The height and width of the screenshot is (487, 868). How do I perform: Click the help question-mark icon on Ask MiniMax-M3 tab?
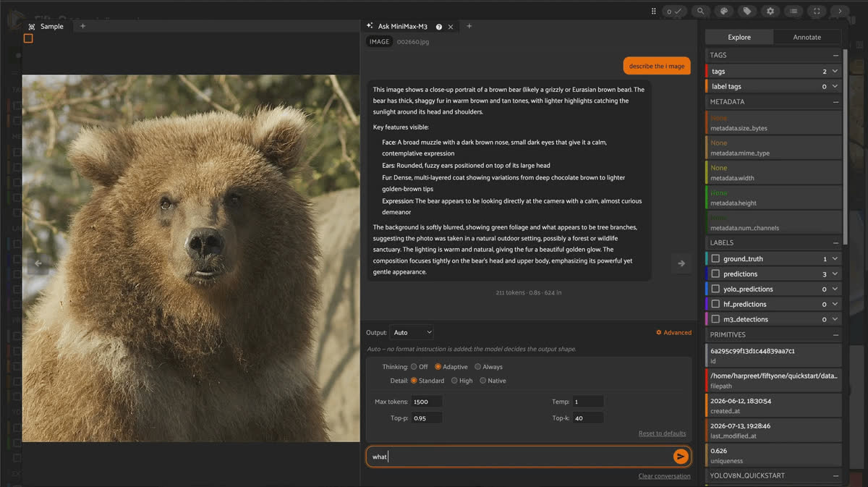(439, 27)
